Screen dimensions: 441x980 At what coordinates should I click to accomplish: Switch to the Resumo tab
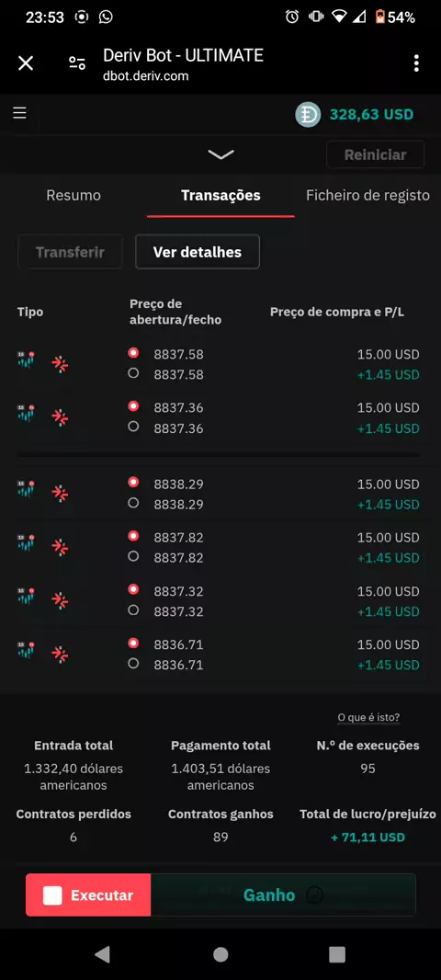(73, 195)
